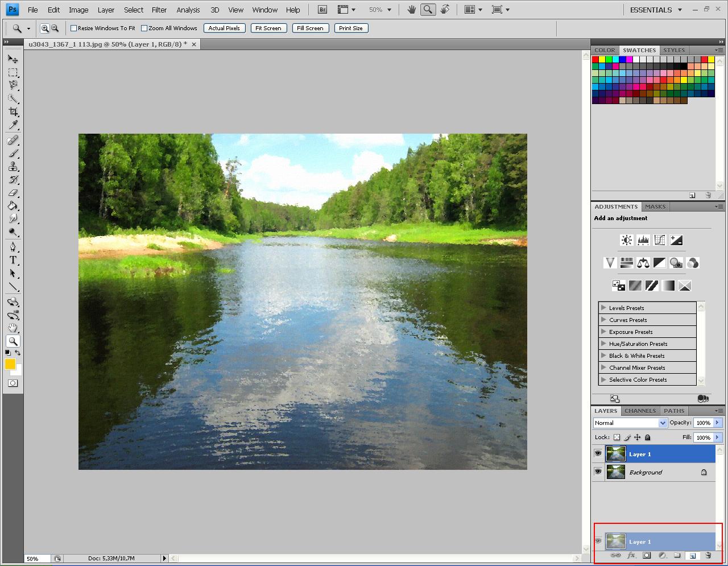
Task: Open the Analysis menu
Action: 188,10
